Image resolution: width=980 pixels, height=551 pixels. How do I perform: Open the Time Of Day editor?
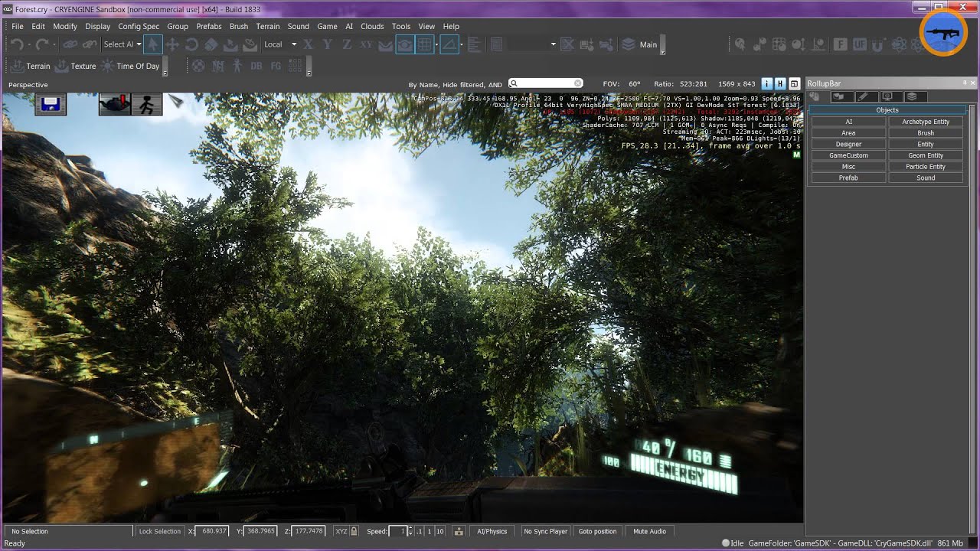[129, 66]
